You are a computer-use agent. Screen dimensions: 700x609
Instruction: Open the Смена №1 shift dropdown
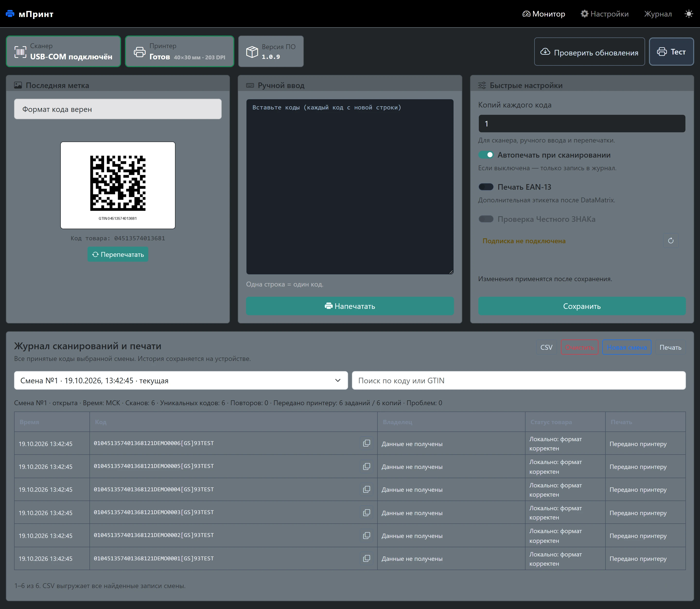click(x=181, y=380)
